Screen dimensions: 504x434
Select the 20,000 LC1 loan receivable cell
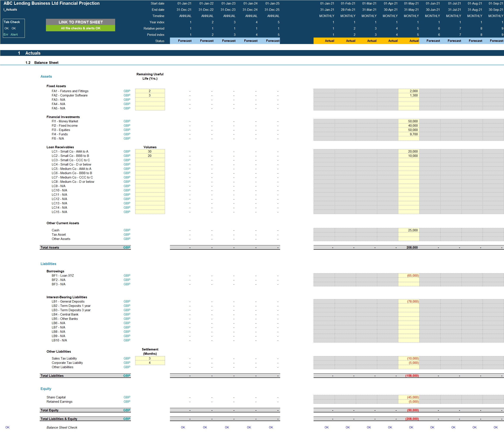tap(409, 152)
